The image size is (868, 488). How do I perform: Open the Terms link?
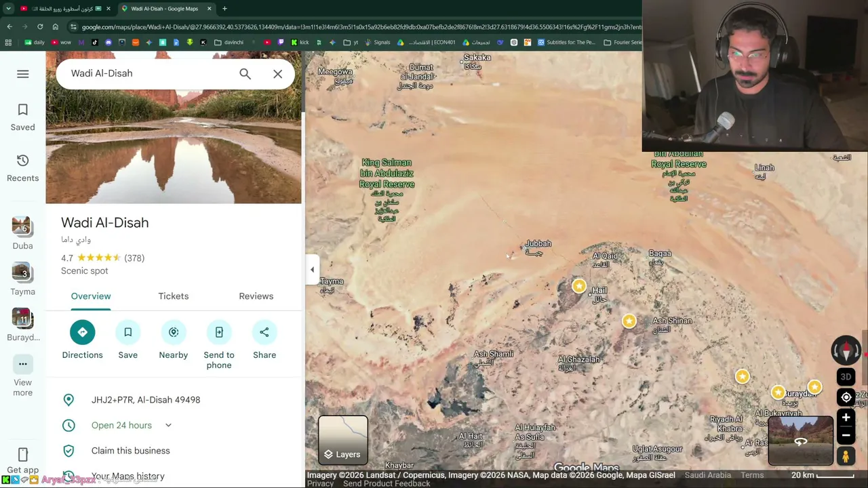(752, 475)
